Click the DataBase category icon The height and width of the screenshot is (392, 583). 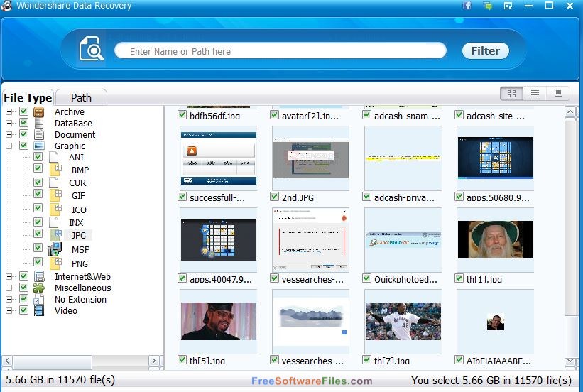(38, 123)
